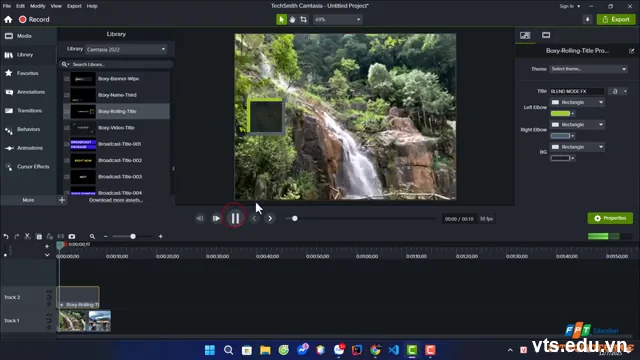This screenshot has width=640, height=360.
Task: Cut the selected timeline clip
Action: coord(27,236)
